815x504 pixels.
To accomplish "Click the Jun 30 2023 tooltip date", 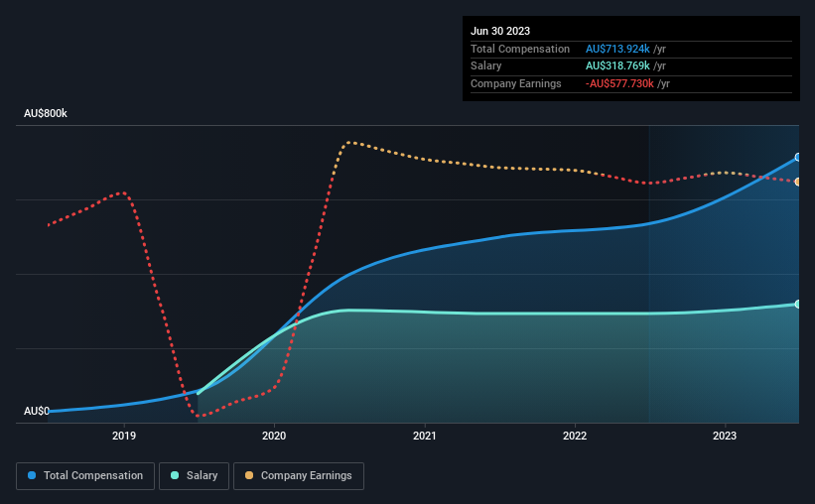I will 500,31.
